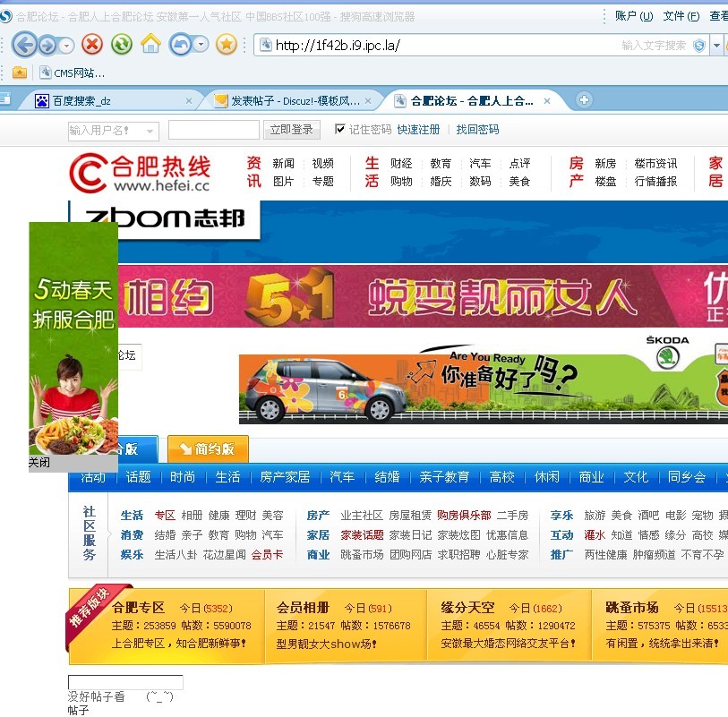
Task: Click the password input field
Action: [x=214, y=130]
